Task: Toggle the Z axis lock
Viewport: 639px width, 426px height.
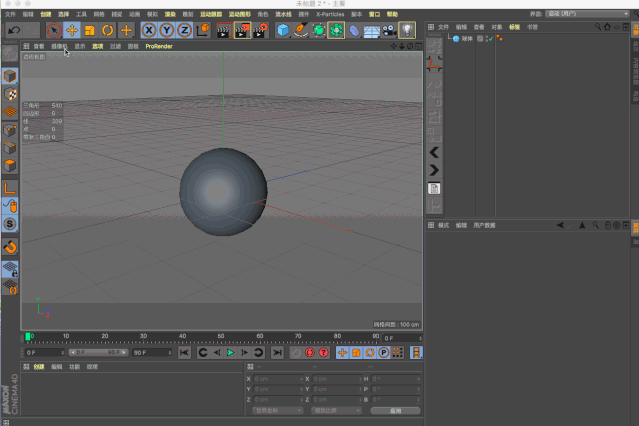Action: (185, 30)
